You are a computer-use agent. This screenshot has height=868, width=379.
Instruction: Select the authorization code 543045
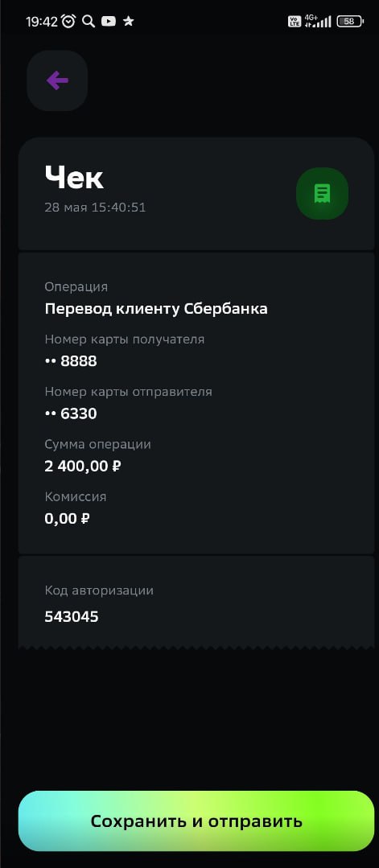72,617
